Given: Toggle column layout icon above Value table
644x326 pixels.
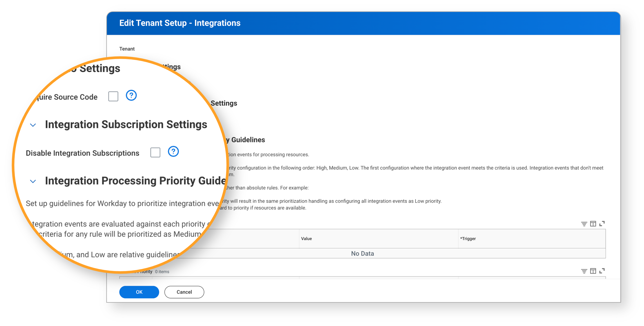Looking at the screenshot, I should (x=593, y=224).
